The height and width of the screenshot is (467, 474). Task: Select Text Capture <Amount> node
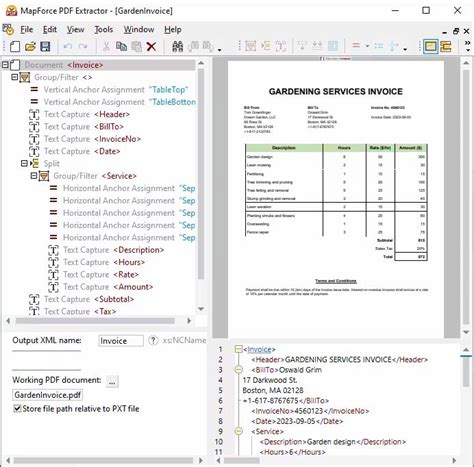(101, 287)
